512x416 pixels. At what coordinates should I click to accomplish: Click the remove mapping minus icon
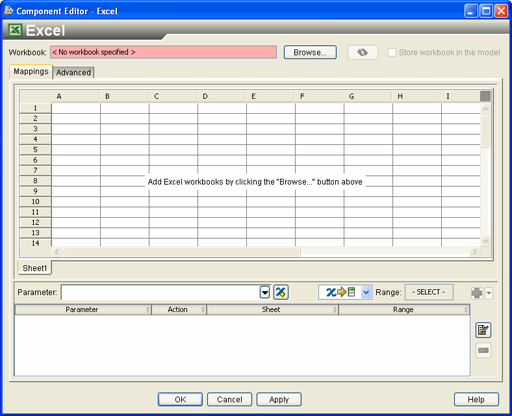(x=483, y=350)
